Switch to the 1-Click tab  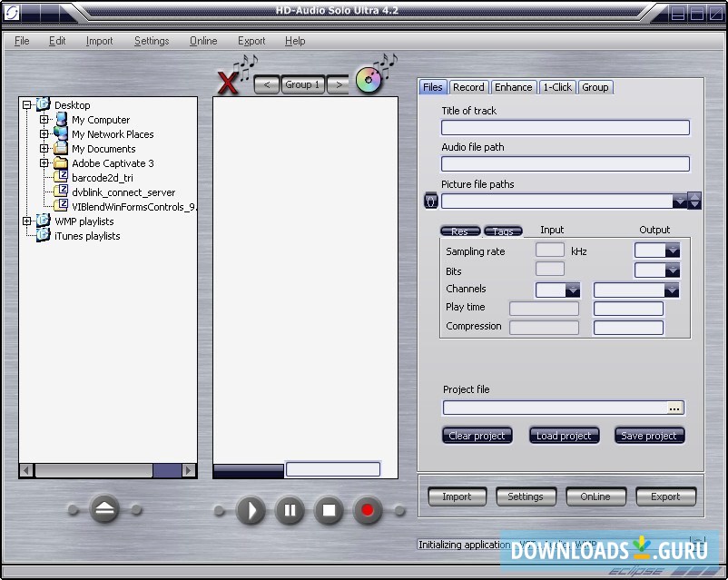(x=557, y=87)
